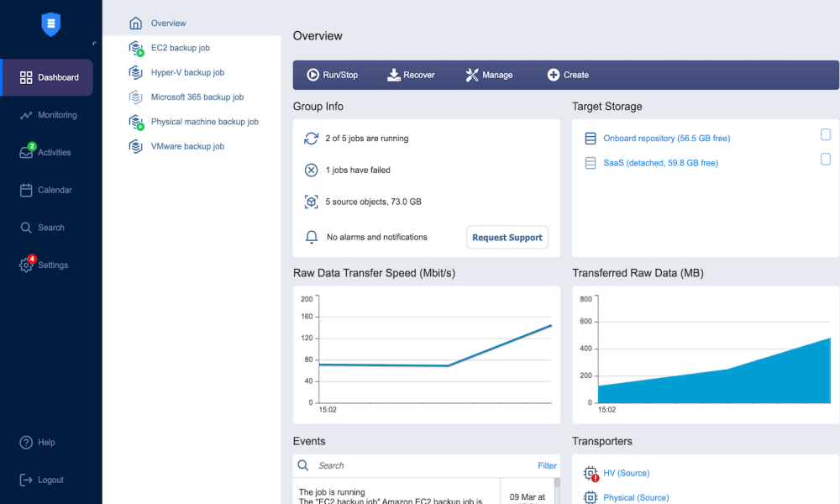
Task: Check the SaaS repository checkbox
Action: coord(825,158)
